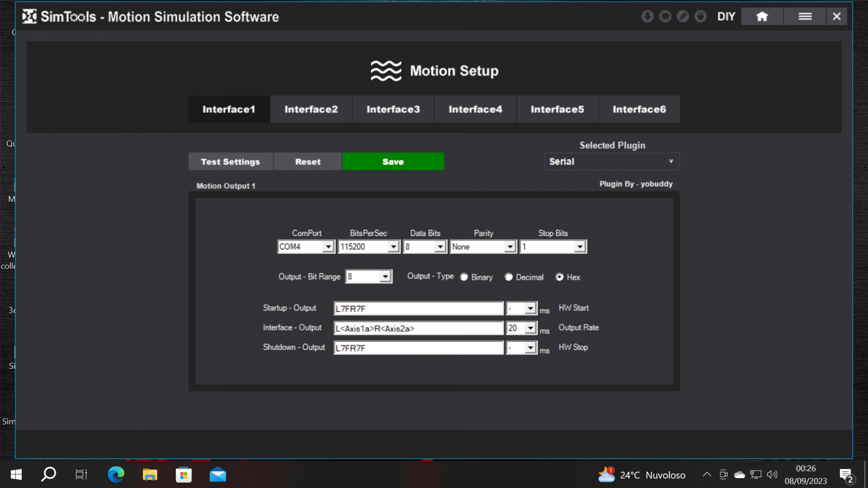
Task: Click the Reset button
Action: pyautogui.click(x=308, y=162)
